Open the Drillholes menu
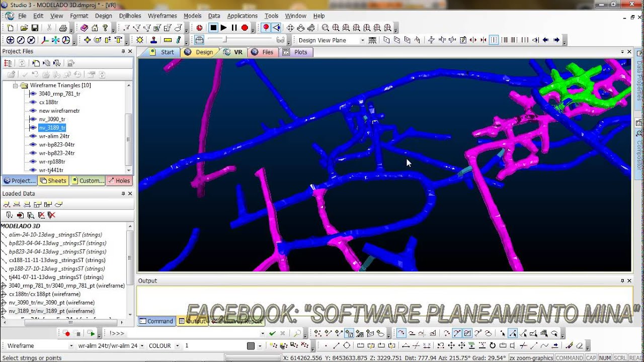The width and height of the screenshot is (644, 362). [x=130, y=16]
